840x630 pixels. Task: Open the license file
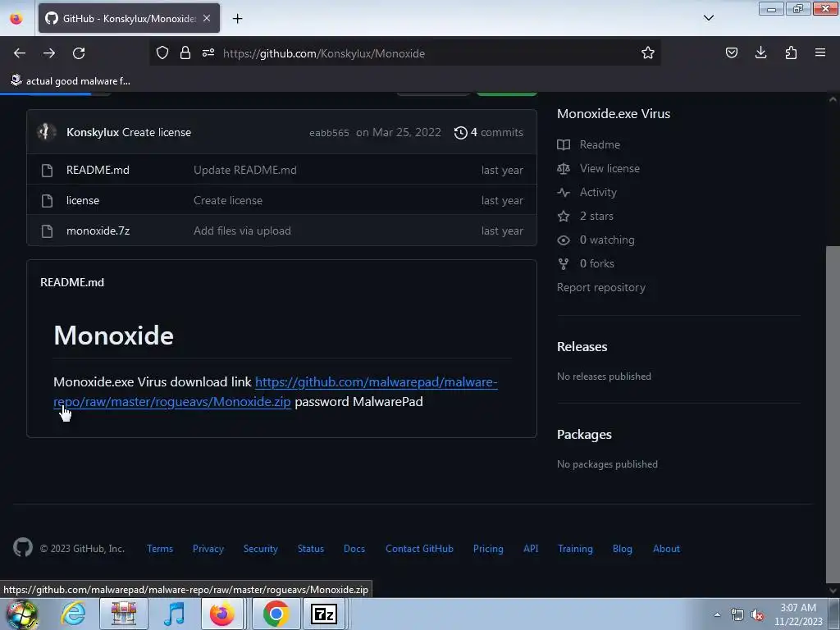click(83, 200)
